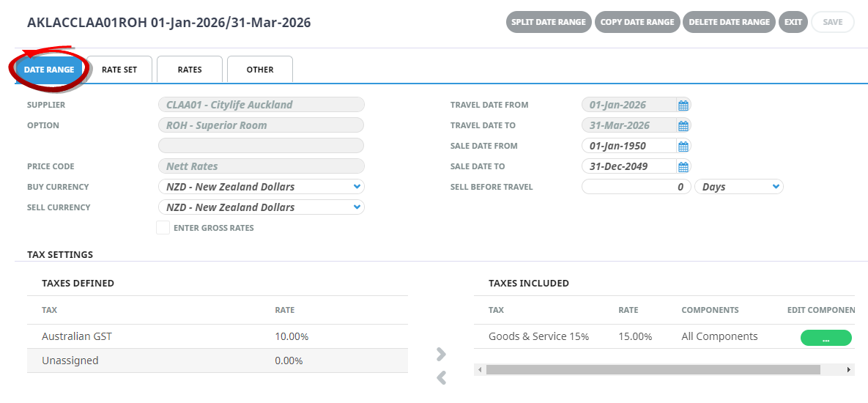868x403 pixels.
Task: Enable the Enter Gross Rates checkbox
Action: [x=163, y=228]
